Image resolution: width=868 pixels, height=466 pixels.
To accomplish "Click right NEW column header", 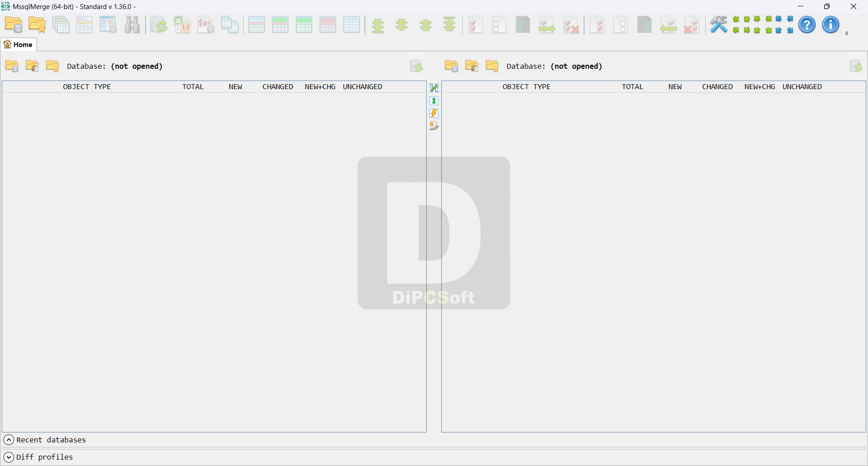I will 675,87.
